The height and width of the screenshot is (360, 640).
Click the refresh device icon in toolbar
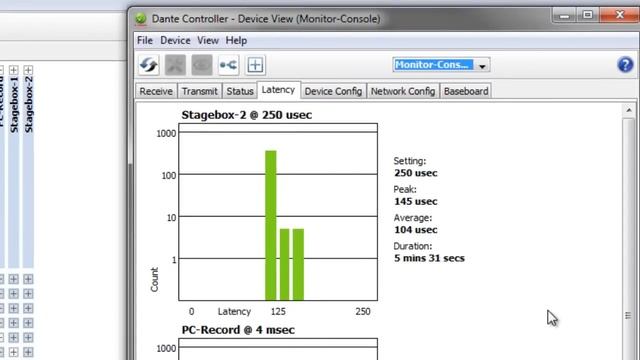click(x=149, y=65)
